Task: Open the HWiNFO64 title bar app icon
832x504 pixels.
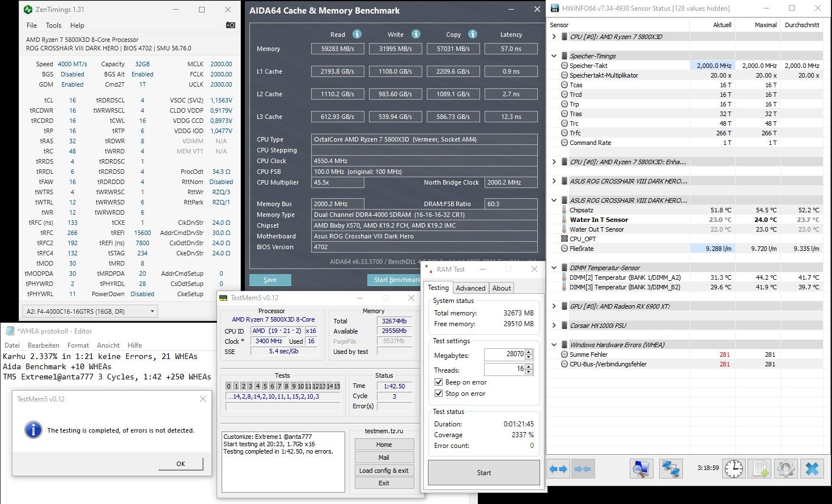Action: pyautogui.click(x=554, y=8)
